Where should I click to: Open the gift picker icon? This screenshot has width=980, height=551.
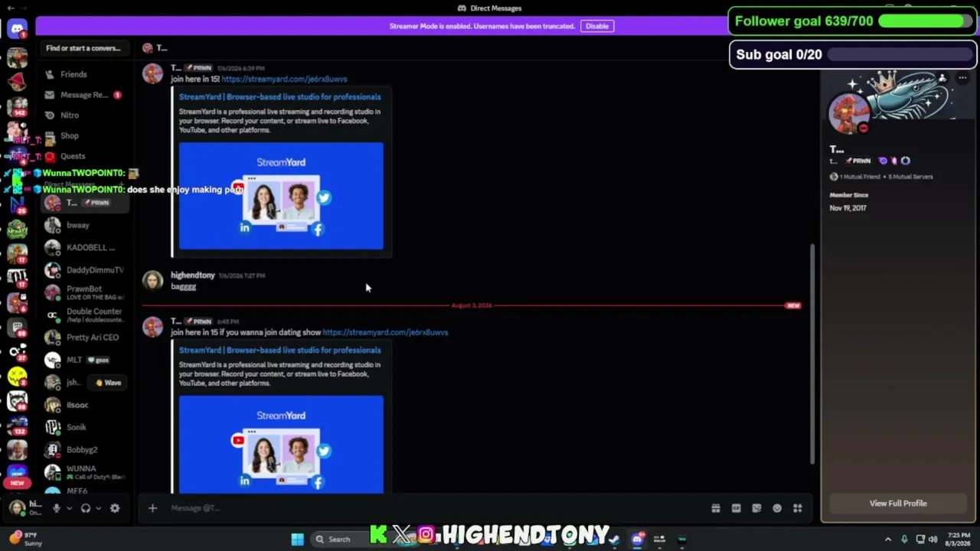pos(716,508)
